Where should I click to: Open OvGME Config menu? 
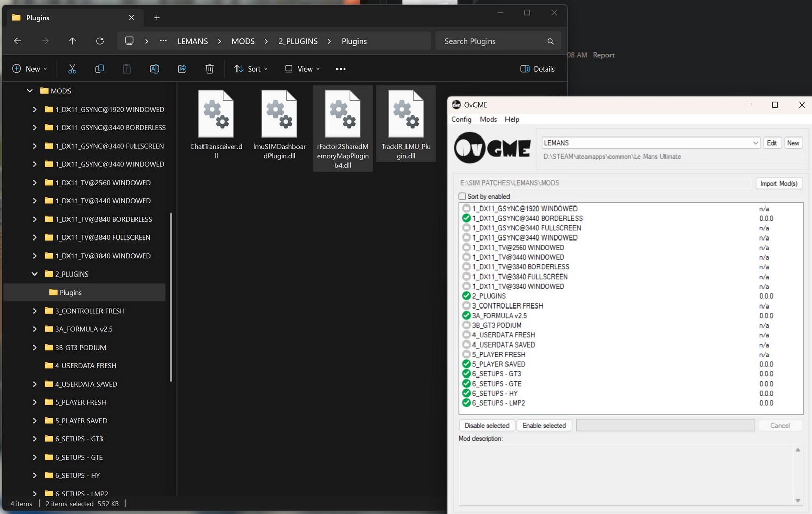pos(461,119)
